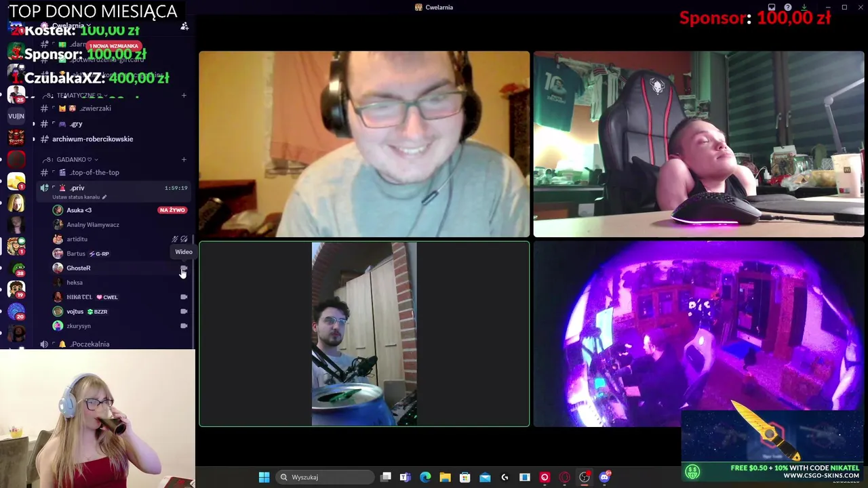Click the Windows search box 'Wyszukaj'

click(323, 477)
